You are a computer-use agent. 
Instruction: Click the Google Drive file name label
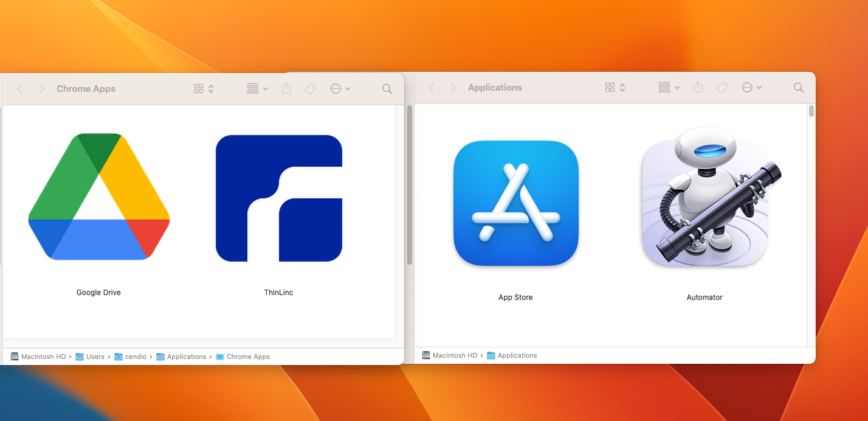coord(98,293)
